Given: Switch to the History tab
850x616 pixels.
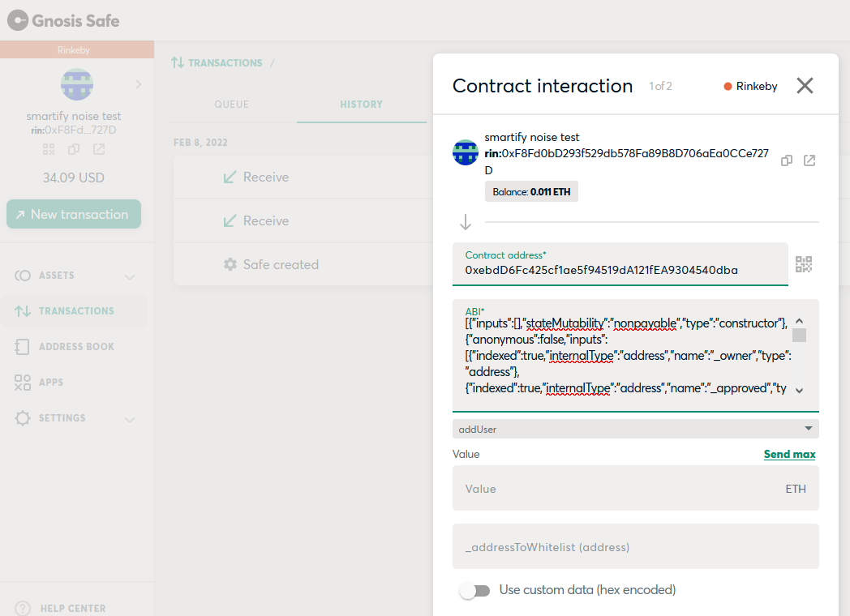Looking at the screenshot, I should point(362,104).
